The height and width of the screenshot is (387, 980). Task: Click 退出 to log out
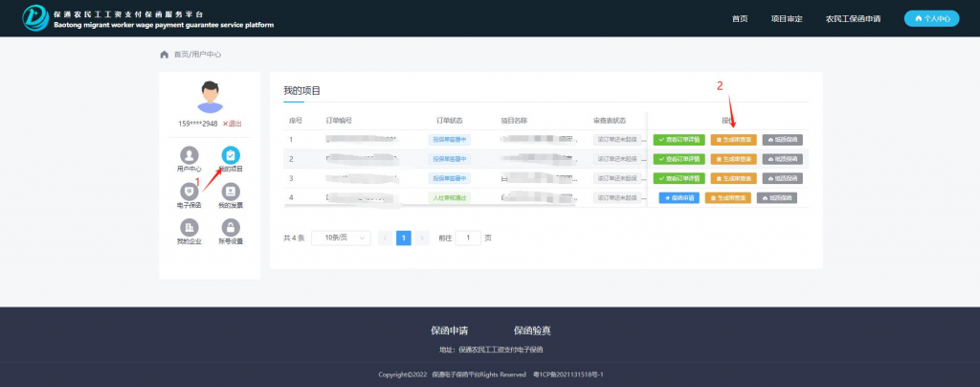click(x=232, y=124)
